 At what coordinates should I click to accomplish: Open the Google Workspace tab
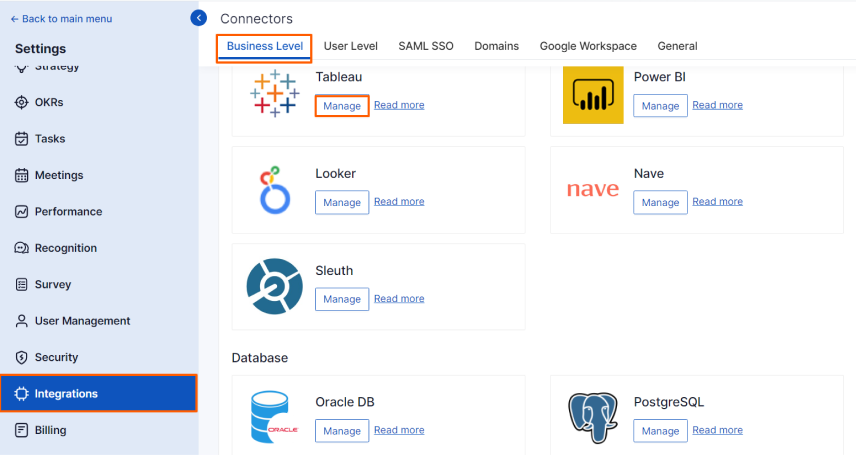click(588, 46)
